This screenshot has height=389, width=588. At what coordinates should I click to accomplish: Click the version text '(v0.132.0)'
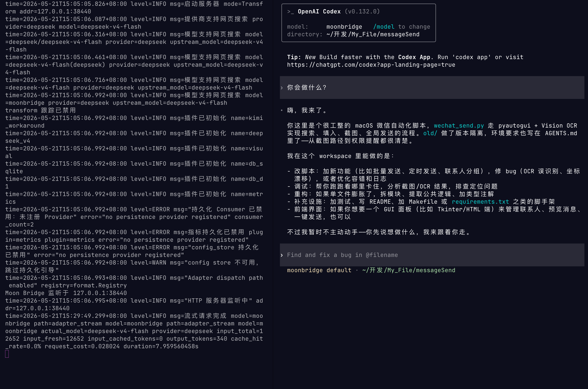click(x=362, y=11)
